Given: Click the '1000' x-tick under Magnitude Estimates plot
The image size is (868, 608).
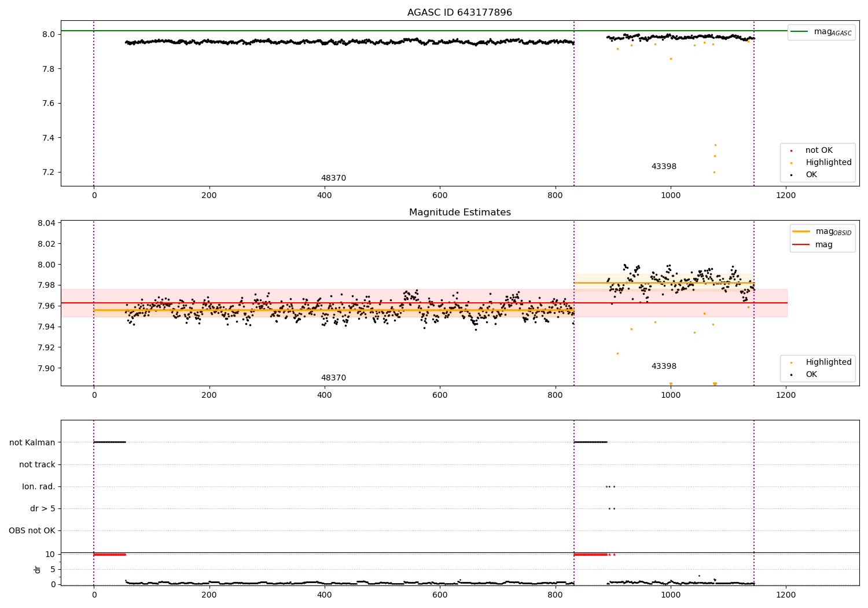Looking at the screenshot, I should coord(671,395).
